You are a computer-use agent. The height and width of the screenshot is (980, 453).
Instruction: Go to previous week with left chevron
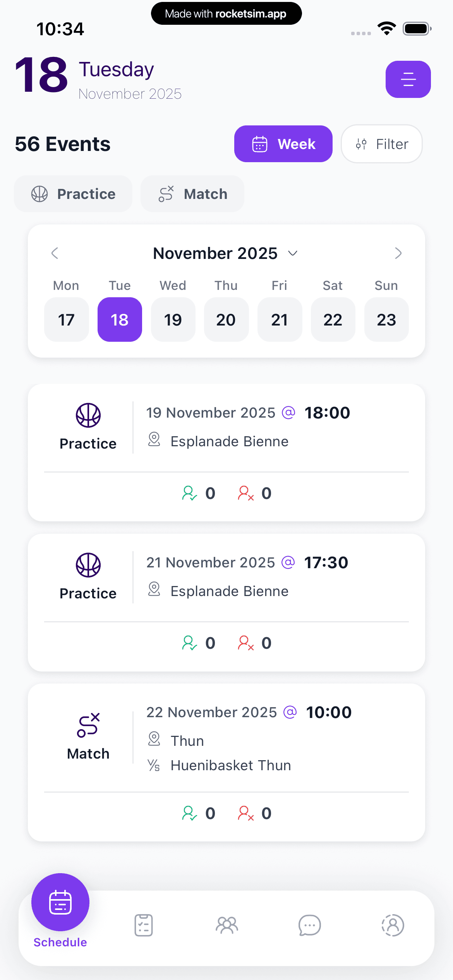point(55,254)
